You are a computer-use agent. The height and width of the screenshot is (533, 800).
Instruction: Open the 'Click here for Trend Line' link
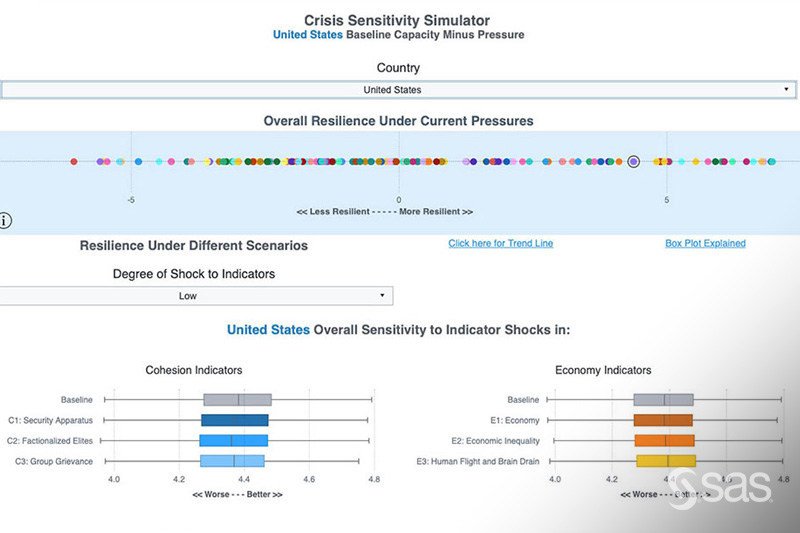coord(500,243)
